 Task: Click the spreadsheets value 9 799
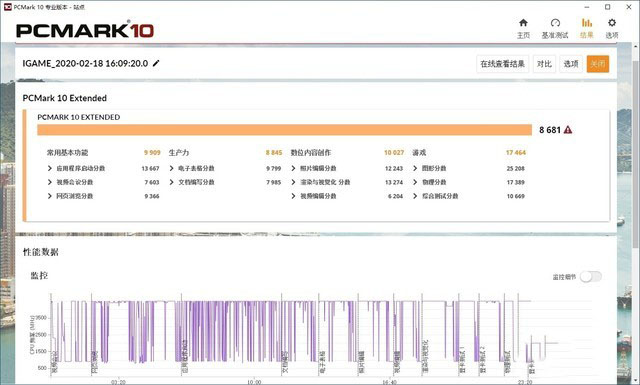point(273,168)
